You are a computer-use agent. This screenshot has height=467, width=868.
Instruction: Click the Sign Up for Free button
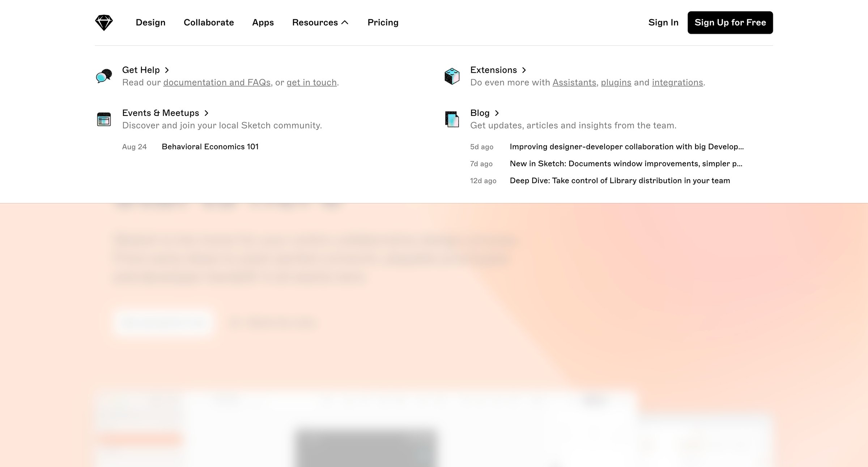point(730,22)
